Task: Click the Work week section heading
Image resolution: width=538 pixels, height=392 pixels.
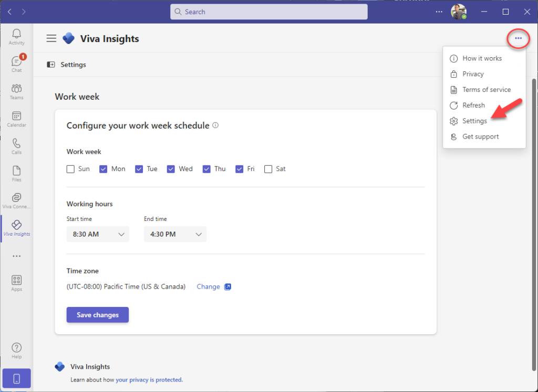Action: [x=77, y=97]
